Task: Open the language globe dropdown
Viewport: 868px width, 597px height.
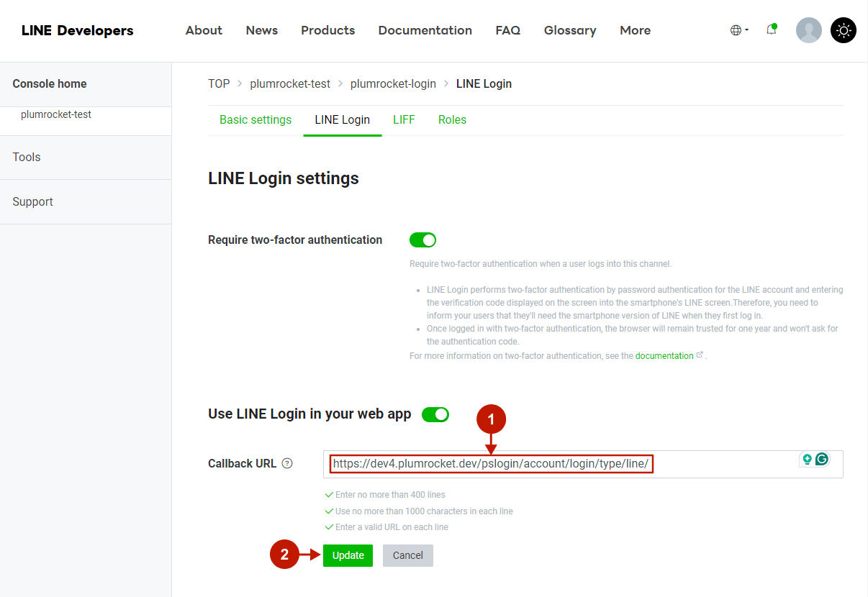Action: pos(739,30)
